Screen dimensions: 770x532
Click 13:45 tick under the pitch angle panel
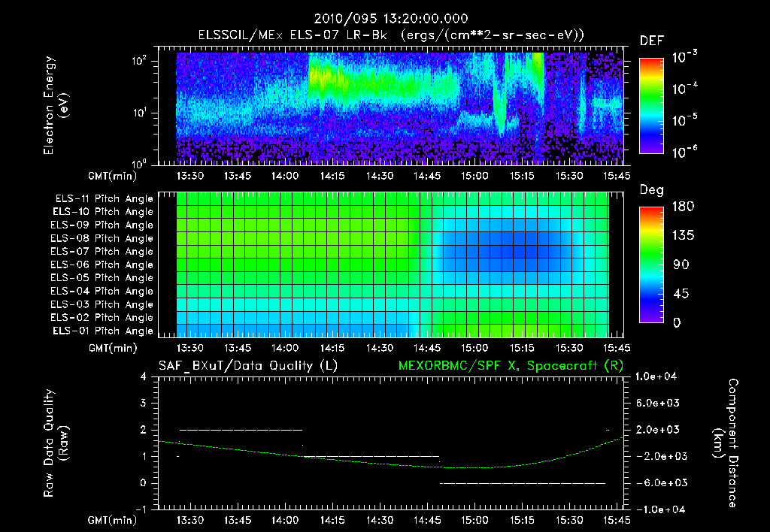[238, 348]
